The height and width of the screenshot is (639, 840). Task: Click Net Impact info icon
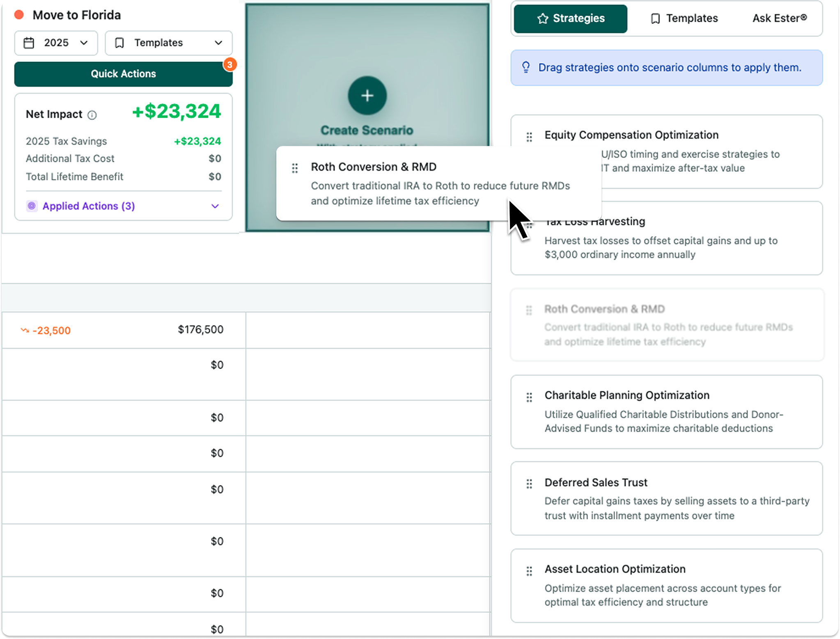click(x=92, y=115)
